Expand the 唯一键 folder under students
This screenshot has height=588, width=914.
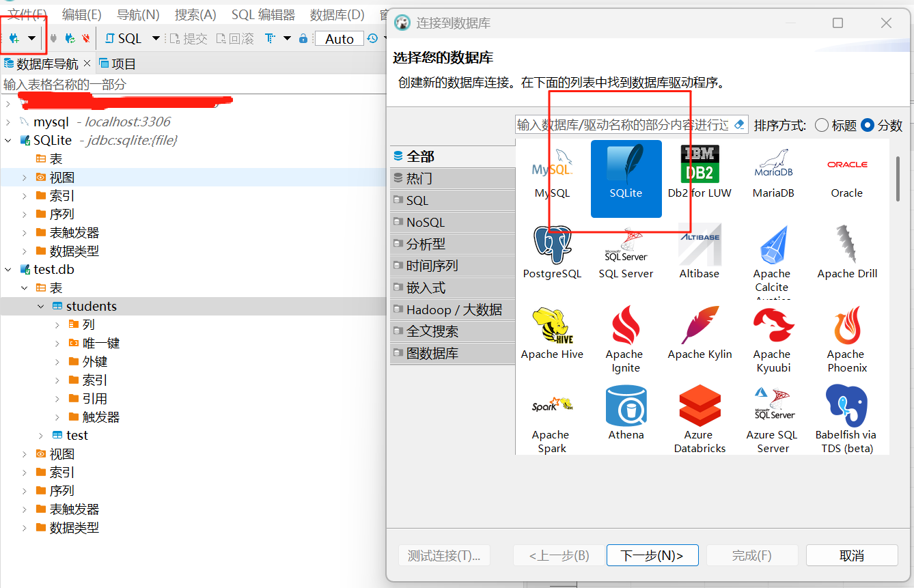pos(57,344)
